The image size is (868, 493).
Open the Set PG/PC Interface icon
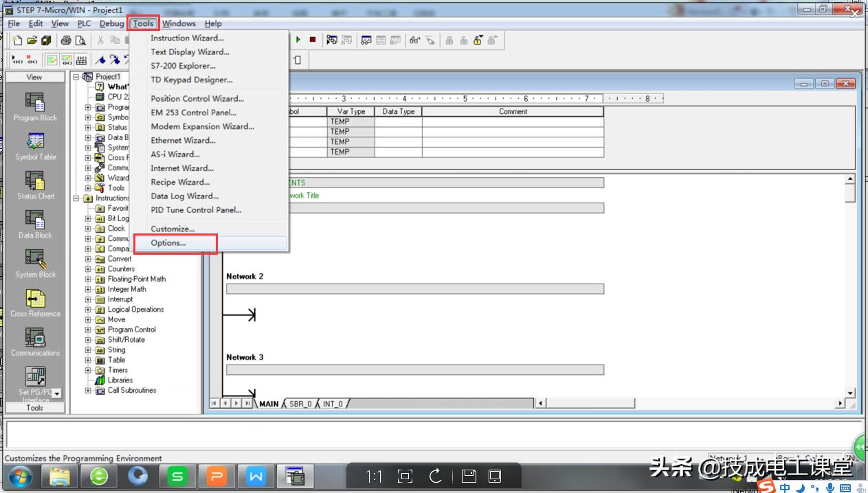pyautogui.click(x=35, y=376)
